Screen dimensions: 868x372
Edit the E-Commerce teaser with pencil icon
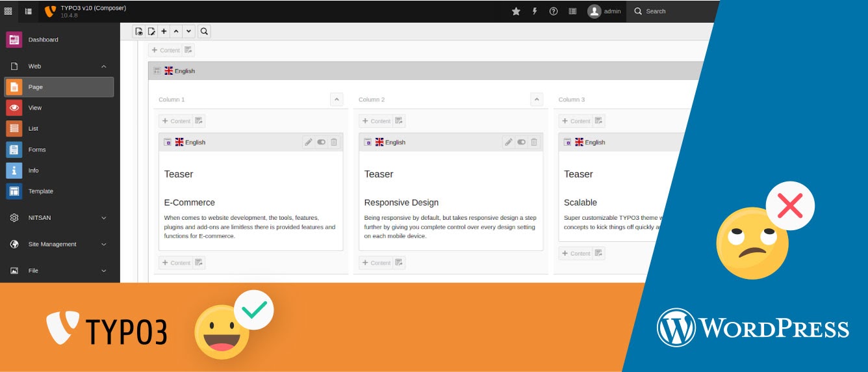tap(309, 142)
